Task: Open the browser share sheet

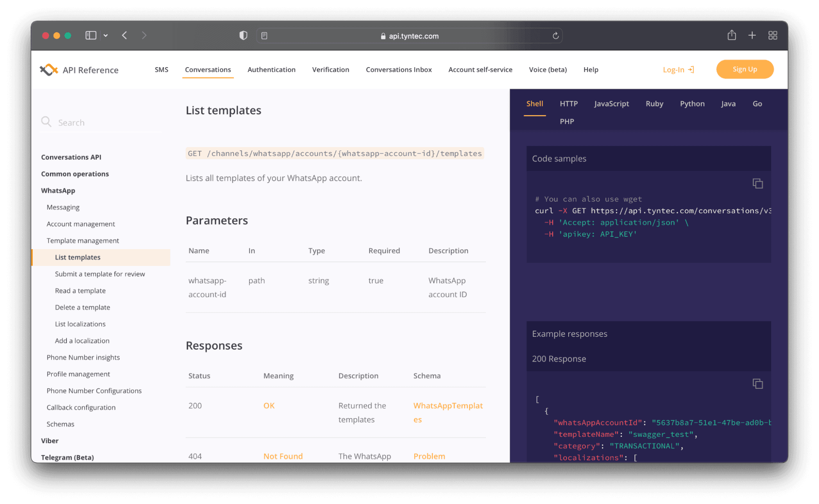Action: point(732,35)
